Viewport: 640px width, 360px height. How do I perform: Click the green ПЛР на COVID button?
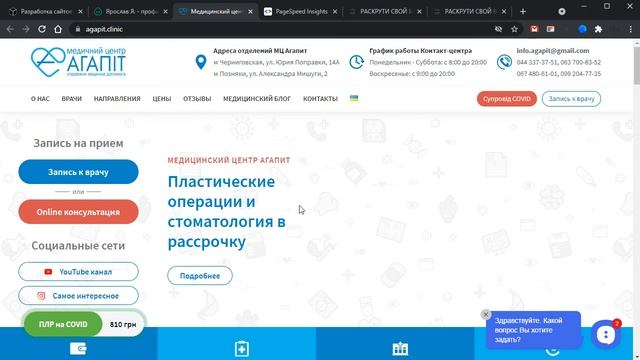(63, 324)
